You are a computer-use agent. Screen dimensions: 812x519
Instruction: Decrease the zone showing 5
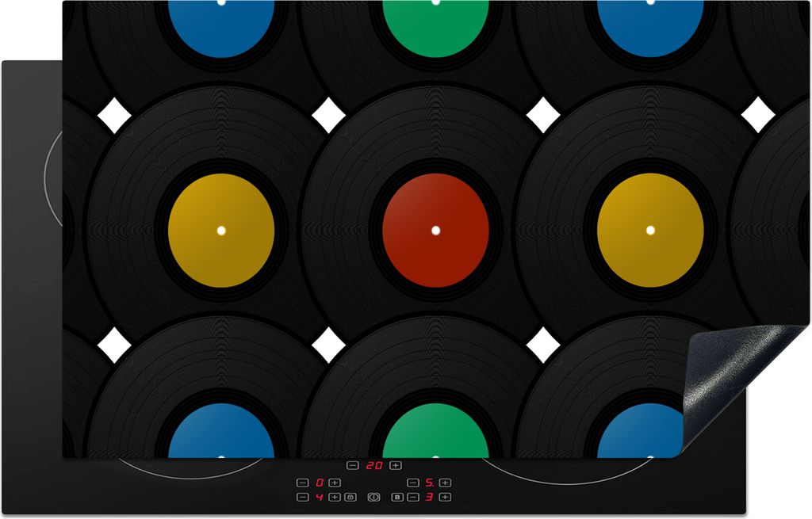tap(412, 483)
